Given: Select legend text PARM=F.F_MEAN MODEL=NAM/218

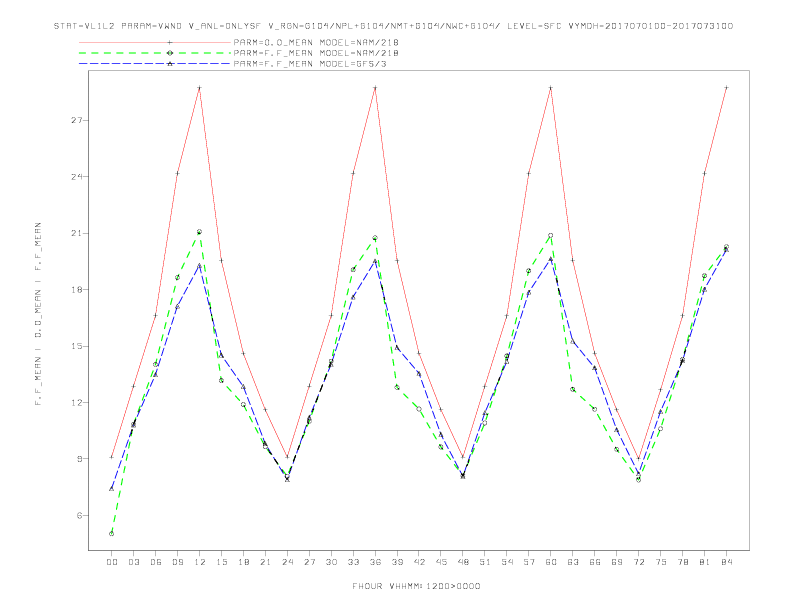Looking at the screenshot, I should pyautogui.click(x=316, y=53).
